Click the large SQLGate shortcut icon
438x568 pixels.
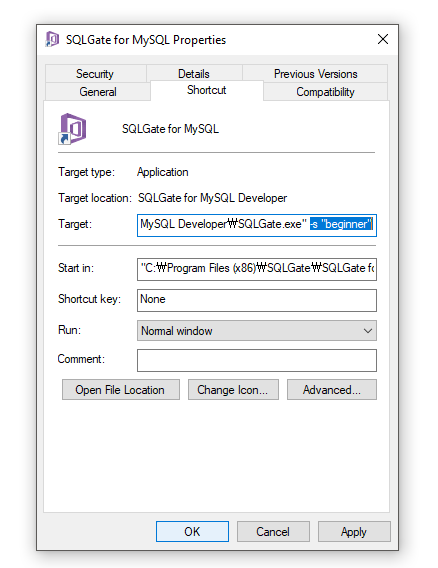coord(72,129)
